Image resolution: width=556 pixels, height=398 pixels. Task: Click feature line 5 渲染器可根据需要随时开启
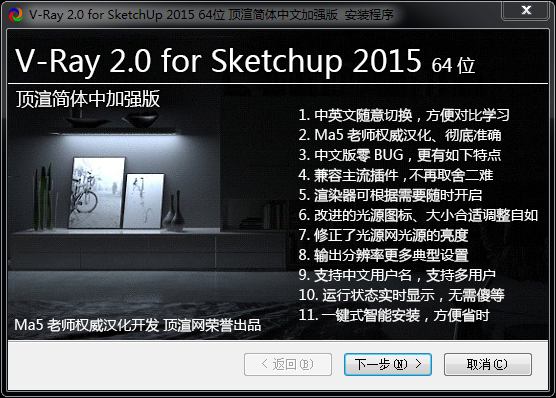(x=390, y=195)
